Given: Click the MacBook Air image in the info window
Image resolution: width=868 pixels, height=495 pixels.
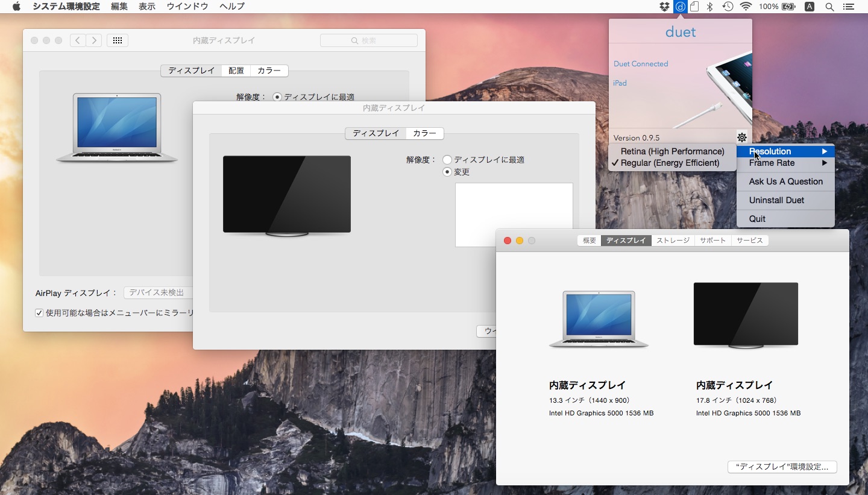Looking at the screenshot, I should coord(599,320).
